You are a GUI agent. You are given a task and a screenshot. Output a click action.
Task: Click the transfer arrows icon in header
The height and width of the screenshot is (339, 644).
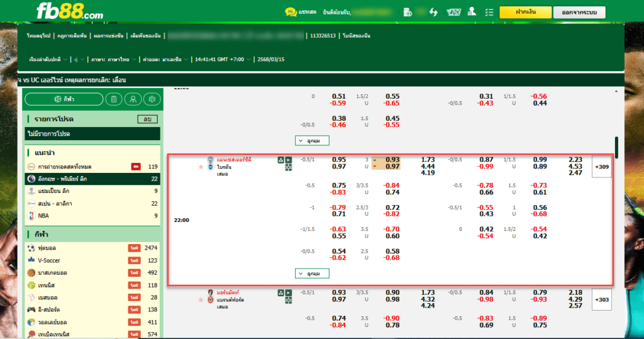pos(433,13)
